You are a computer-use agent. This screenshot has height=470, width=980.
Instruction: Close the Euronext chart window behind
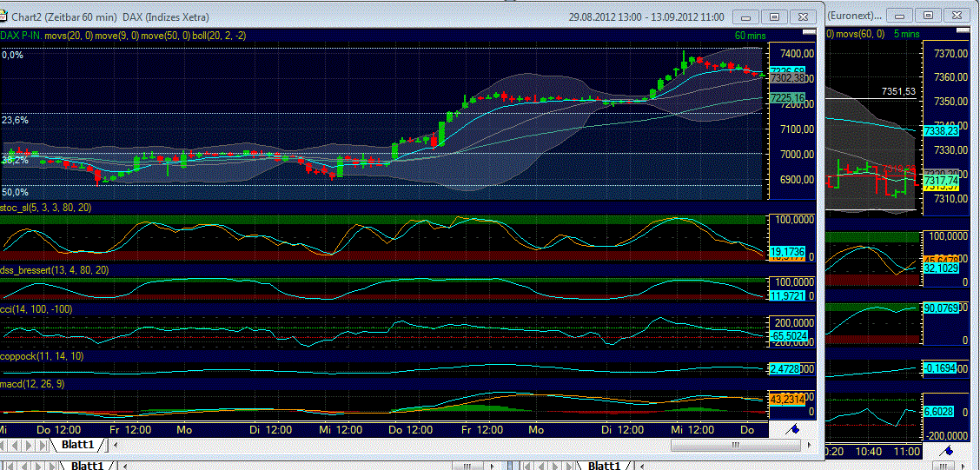(957, 15)
